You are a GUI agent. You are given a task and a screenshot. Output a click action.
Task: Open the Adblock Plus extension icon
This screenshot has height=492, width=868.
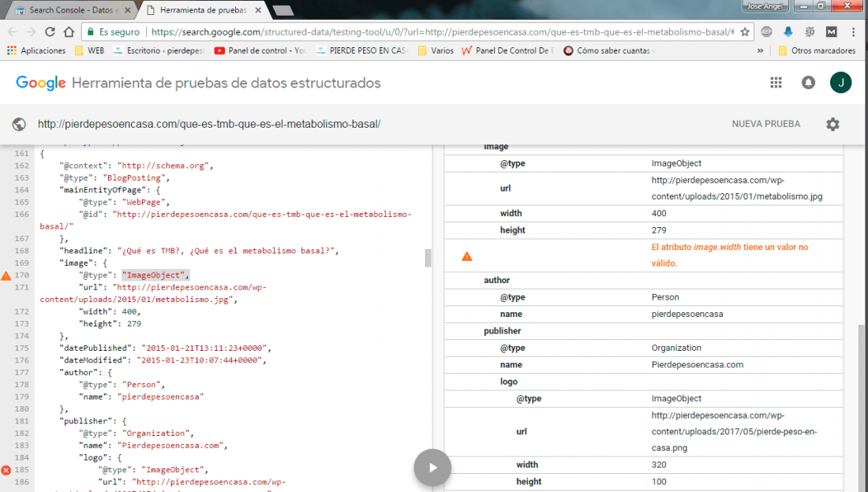point(767,32)
